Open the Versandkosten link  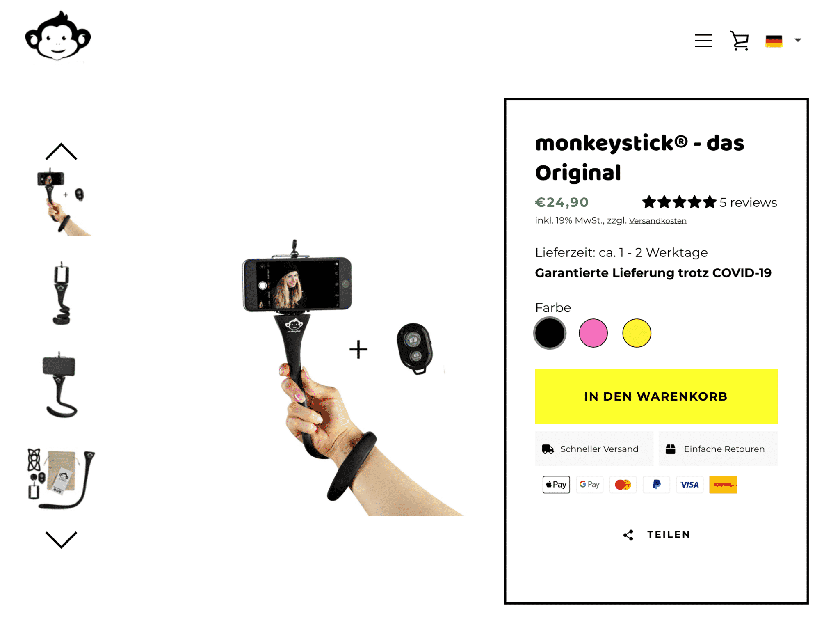click(x=657, y=221)
